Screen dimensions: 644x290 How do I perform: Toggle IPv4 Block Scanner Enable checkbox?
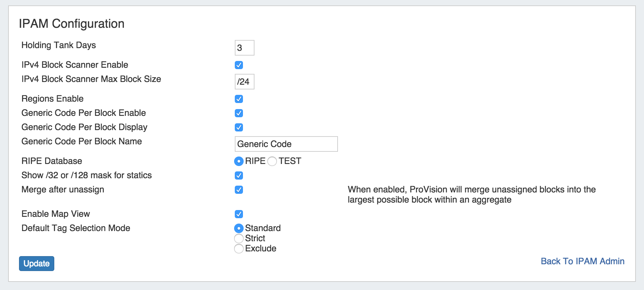(239, 65)
